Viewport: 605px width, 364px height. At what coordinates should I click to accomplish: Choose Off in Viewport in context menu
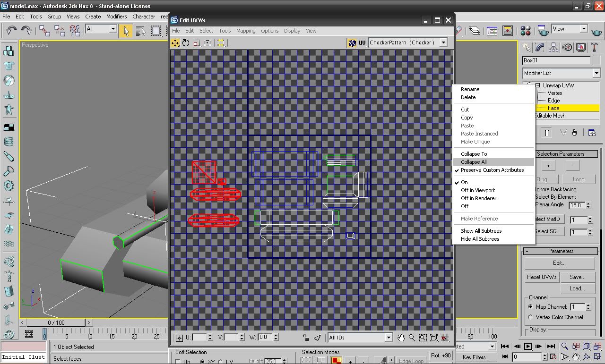tap(493, 190)
